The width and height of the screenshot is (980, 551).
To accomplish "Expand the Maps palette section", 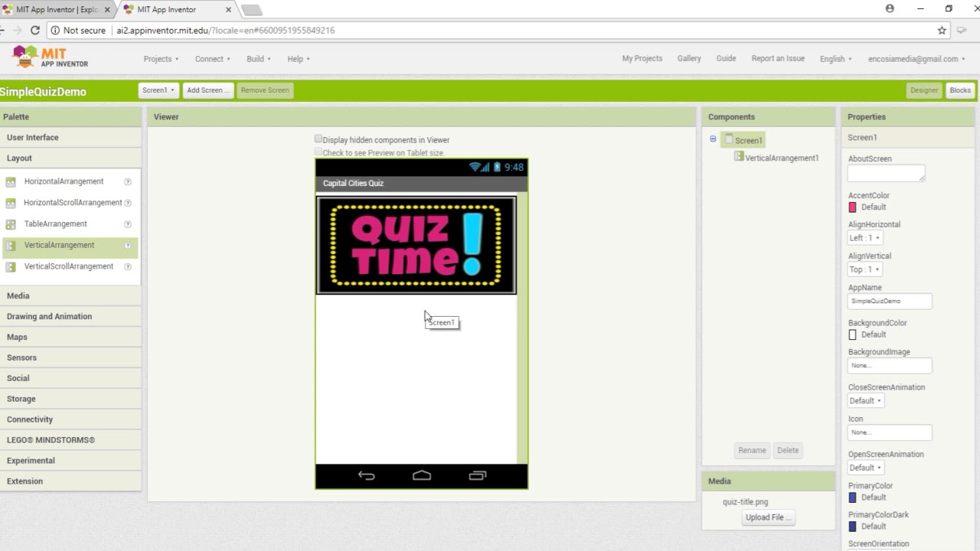I will pyautogui.click(x=70, y=337).
